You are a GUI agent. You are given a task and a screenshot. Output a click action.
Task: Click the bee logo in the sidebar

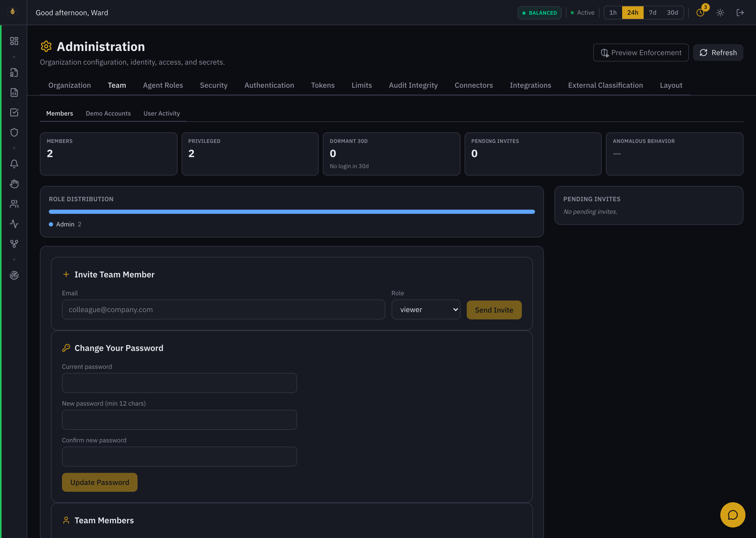(x=13, y=12)
